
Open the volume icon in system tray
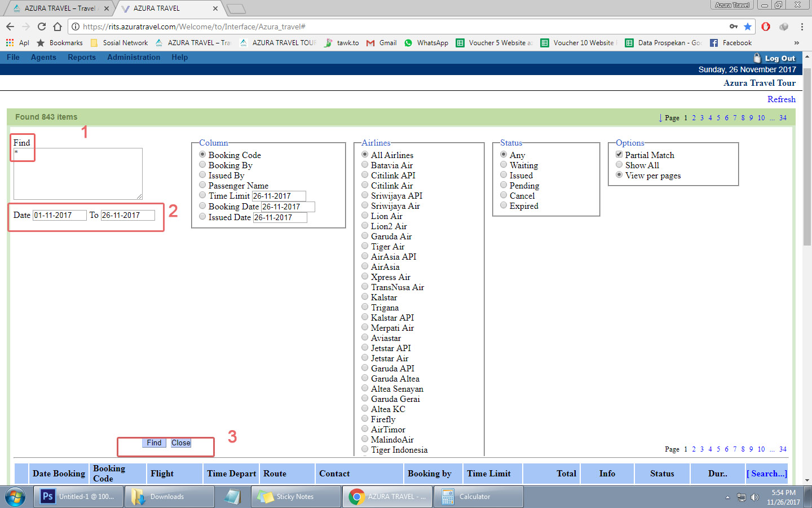pyautogui.click(x=754, y=497)
